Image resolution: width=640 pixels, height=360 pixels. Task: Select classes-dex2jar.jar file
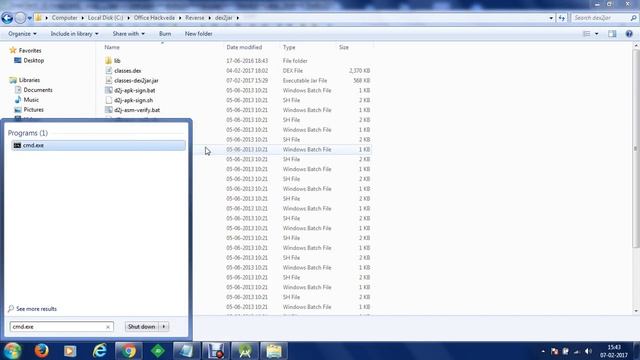click(x=136, y=80)
